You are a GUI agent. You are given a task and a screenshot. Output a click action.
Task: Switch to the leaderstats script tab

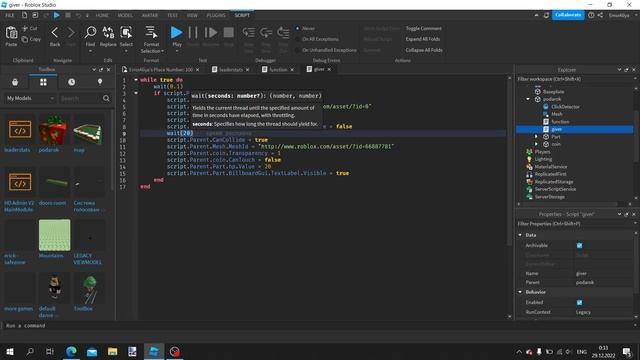click(231, 70)
